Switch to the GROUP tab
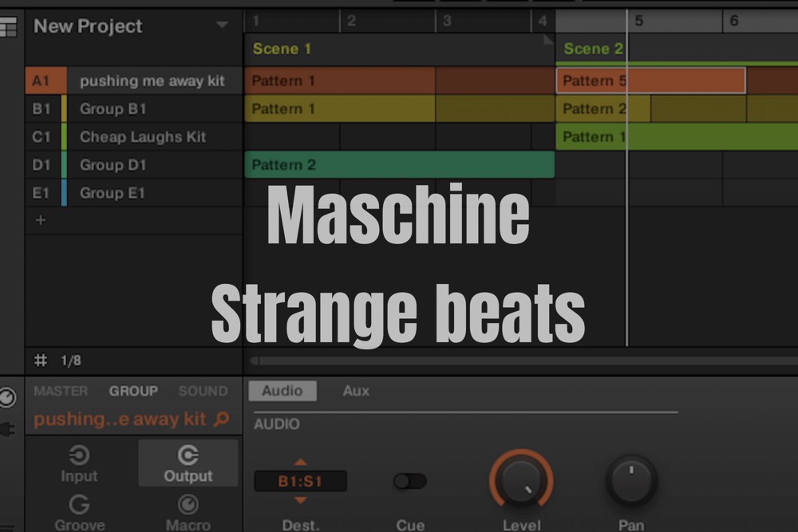798x532 pixels. [133, 391]
